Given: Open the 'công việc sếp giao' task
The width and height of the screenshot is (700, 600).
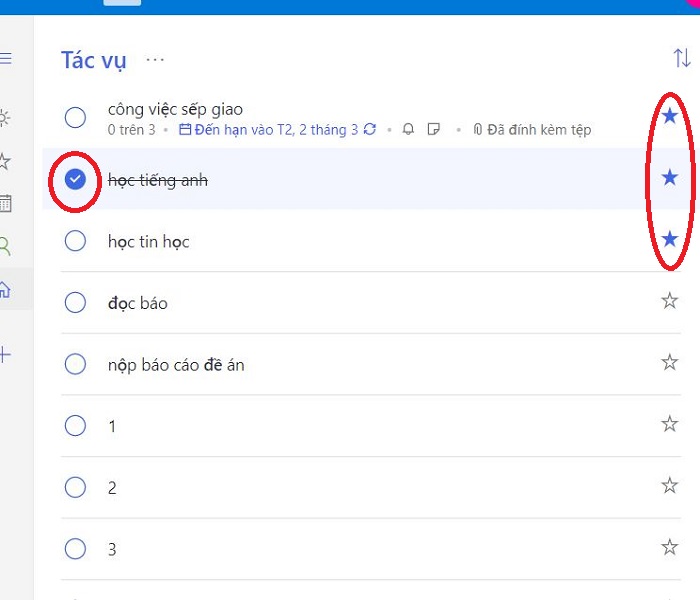Looking at the screenshot, I should [x=175, y=109].
